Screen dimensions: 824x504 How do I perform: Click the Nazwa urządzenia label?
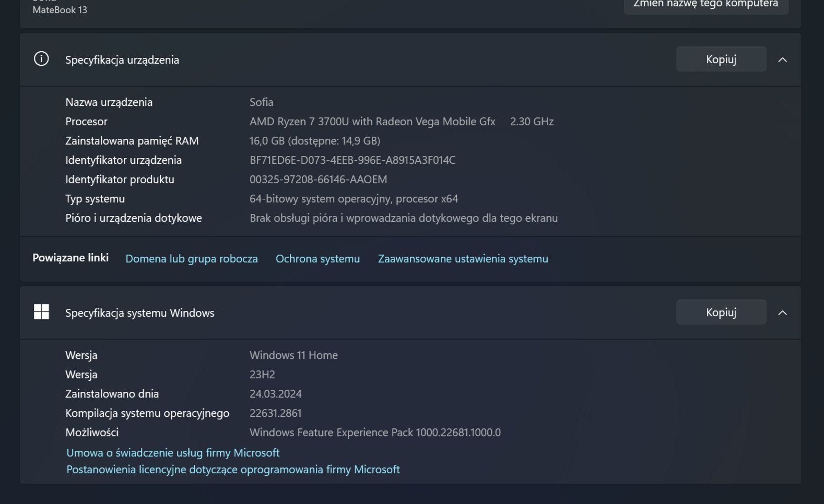[x=109, y=102]
